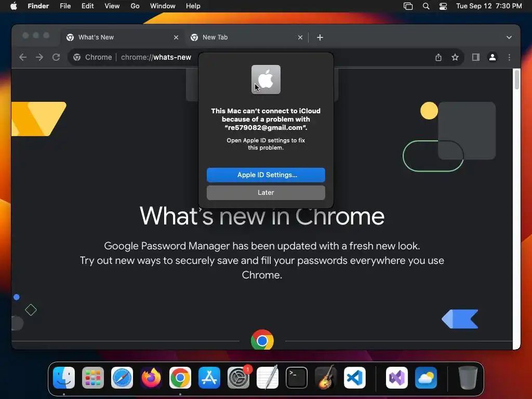532x399 pixels.
Task: Go back in Chrome
Action: (23, 57)
